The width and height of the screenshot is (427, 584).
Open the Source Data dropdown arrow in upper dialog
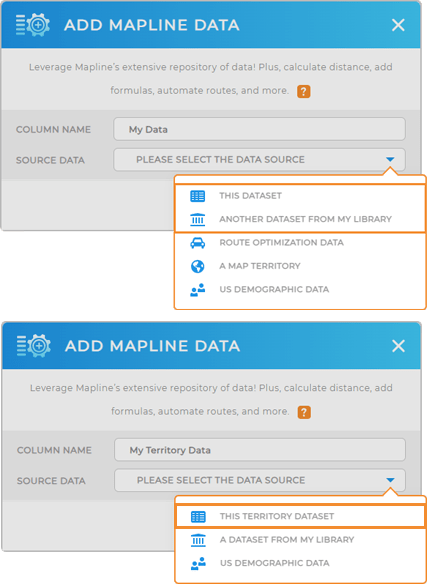[x=390, y=160]
